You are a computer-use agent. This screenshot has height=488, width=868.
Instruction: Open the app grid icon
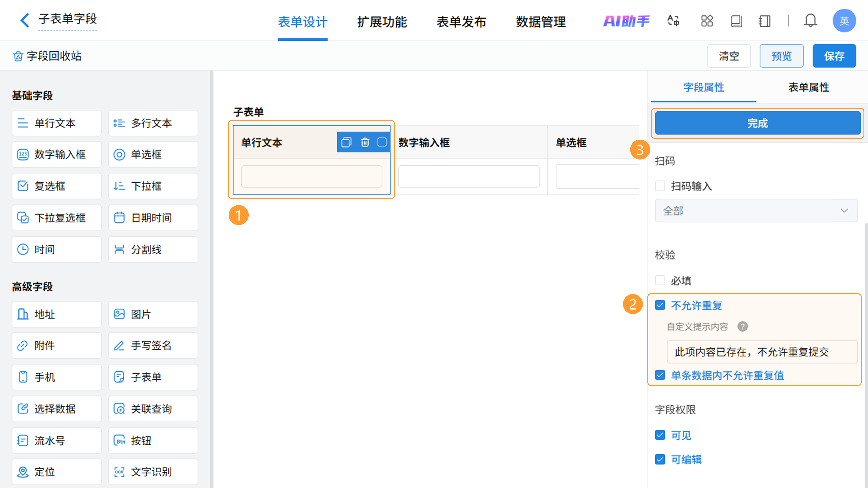(x=707, y=21)
